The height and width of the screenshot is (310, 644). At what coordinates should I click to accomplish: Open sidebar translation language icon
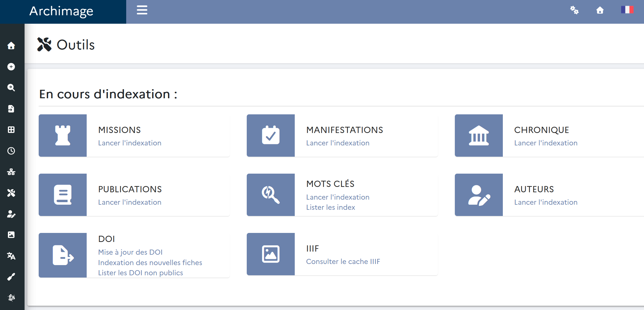coord(11,256)
